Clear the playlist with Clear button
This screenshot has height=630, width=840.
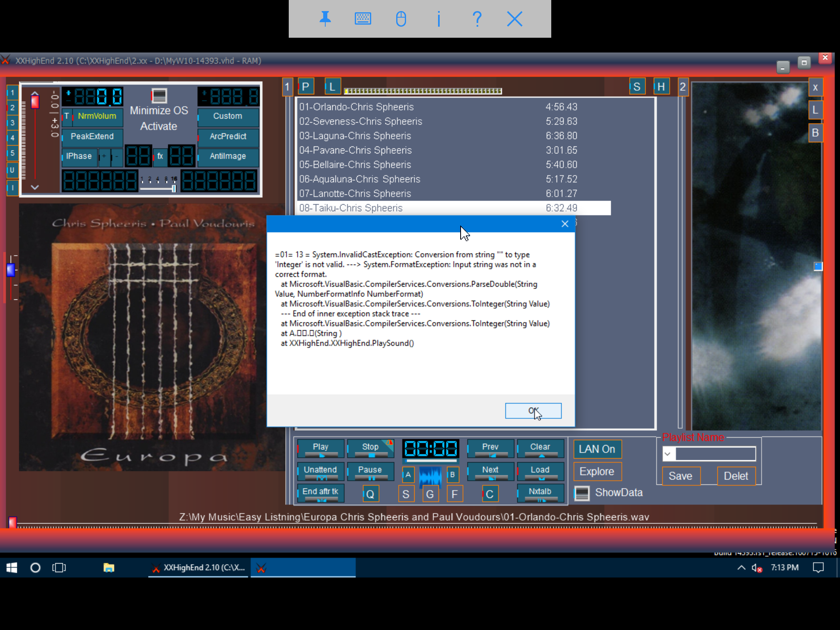coord(540,448)
